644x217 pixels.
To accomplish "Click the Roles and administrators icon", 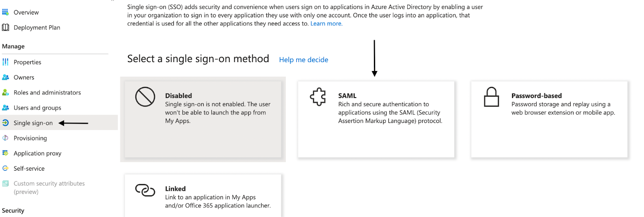I will [x=6, y=92].
